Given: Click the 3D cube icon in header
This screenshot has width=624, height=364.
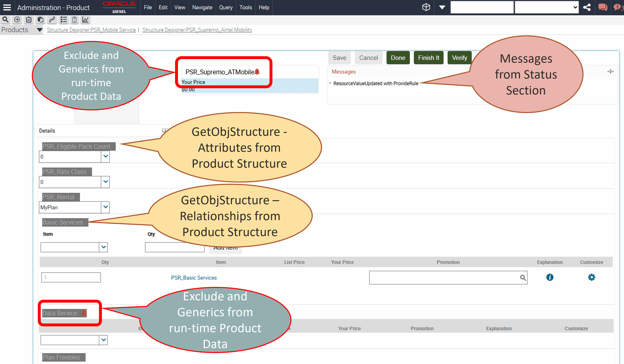Looking at the screenshot, I should pyautogui.click(x=426, y=7).
